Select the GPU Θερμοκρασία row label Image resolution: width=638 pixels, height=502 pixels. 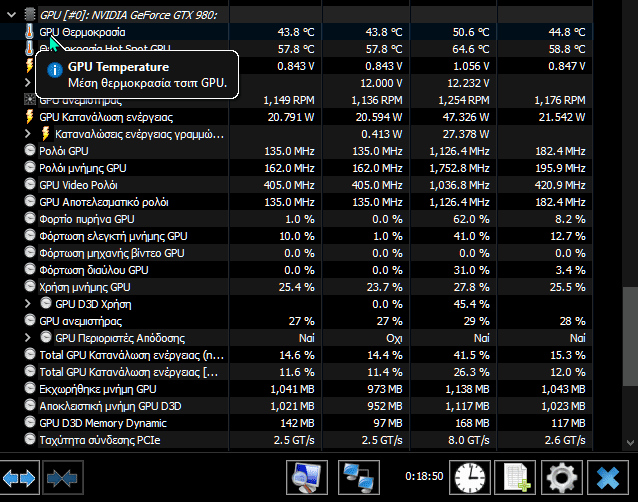(x=82, y=32)
